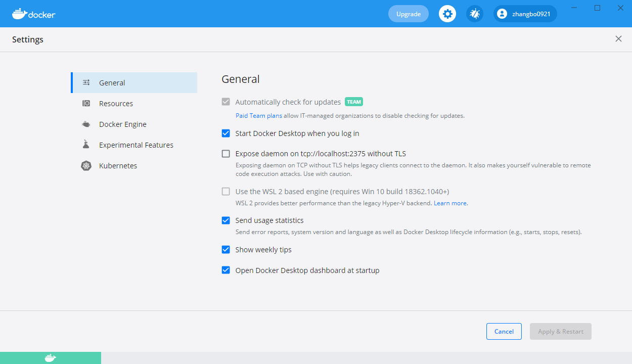Follow the Learn more link about WSL 2
Image resolution: width=632 pixels, height=364 pixels.
[450, 203]
